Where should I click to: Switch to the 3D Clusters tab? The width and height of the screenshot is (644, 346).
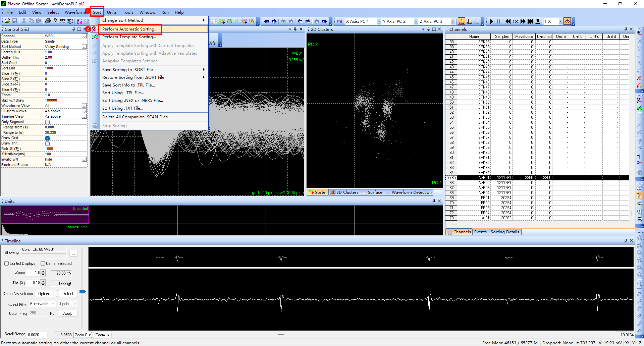344,192
